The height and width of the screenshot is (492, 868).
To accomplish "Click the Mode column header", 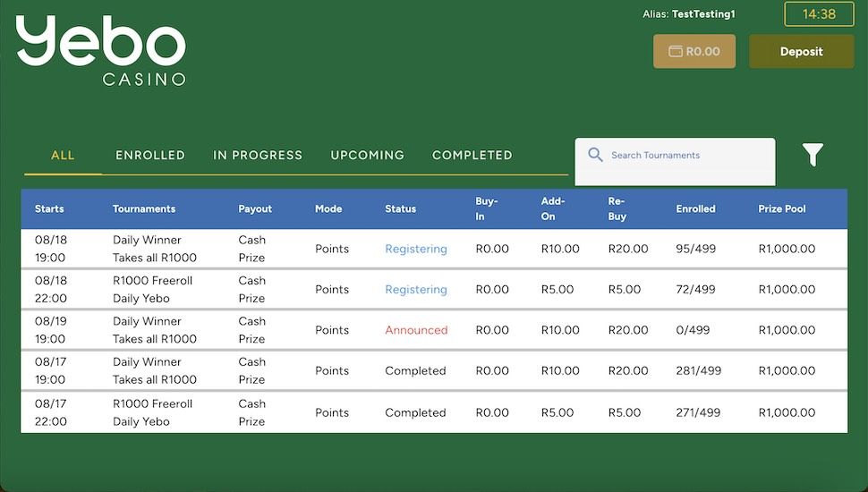I will (328, 208).
